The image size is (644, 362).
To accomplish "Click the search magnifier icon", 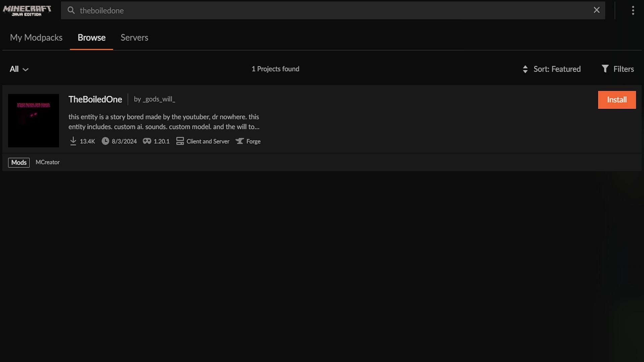I will (71, 10).
